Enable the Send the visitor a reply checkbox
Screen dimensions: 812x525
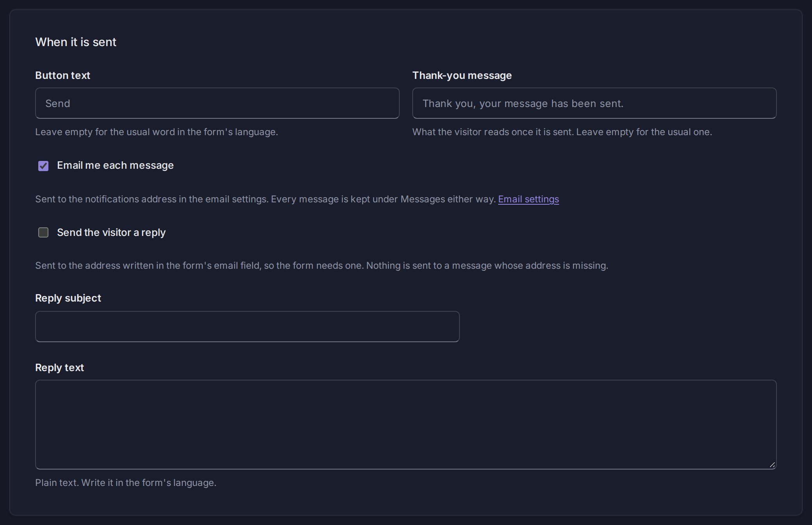43,232
